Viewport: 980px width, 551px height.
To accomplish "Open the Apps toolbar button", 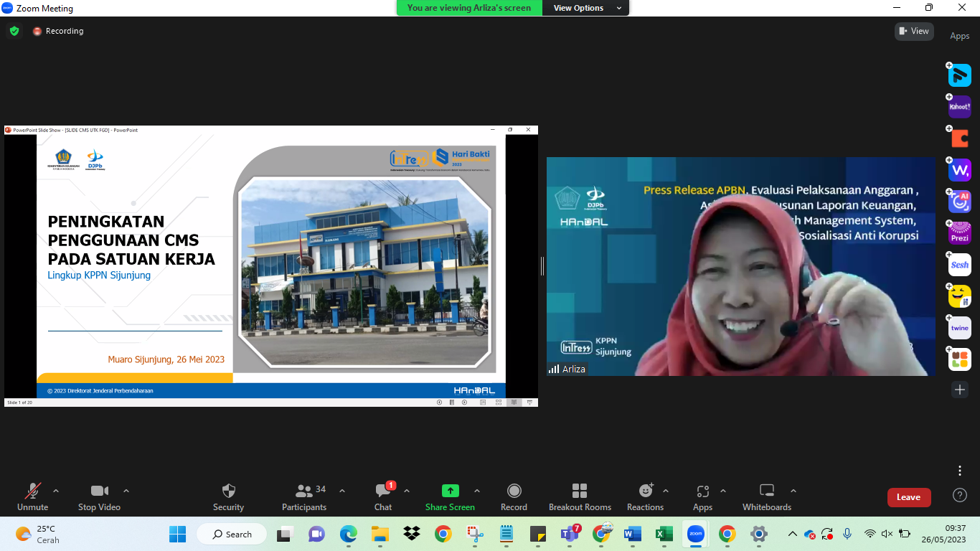I will tap(702, 497).
